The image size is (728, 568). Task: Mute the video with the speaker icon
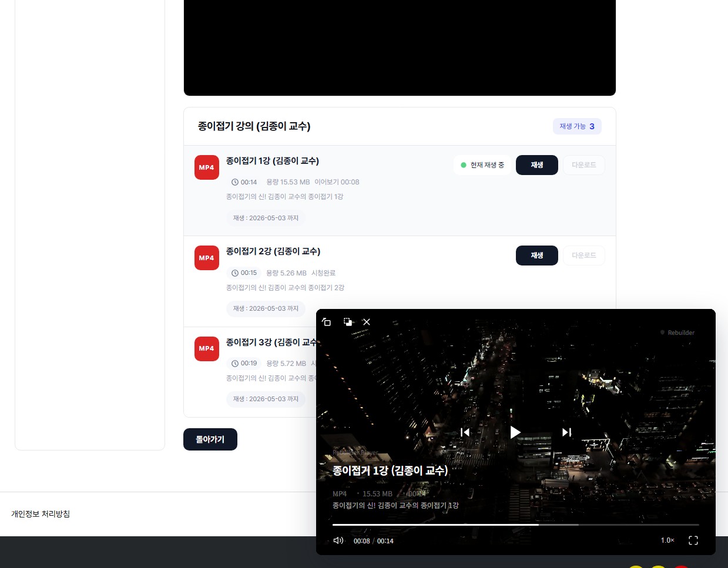click(338, 540)
